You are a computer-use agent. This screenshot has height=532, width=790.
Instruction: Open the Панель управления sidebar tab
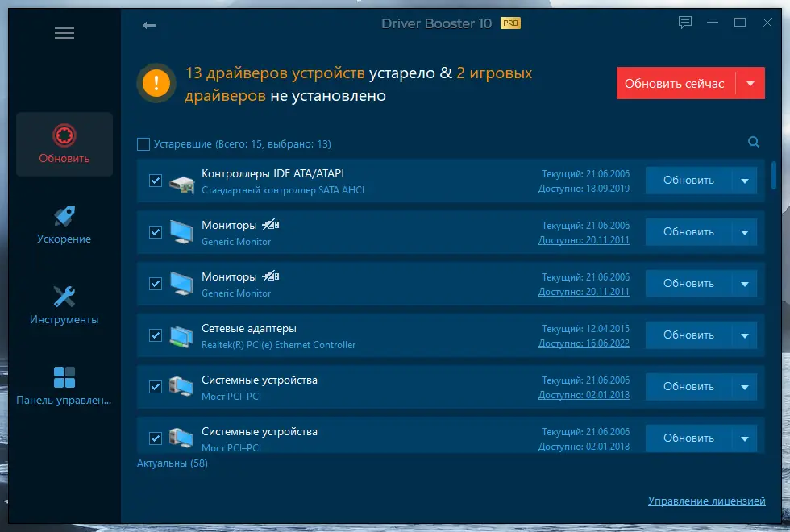coord(64,386)
